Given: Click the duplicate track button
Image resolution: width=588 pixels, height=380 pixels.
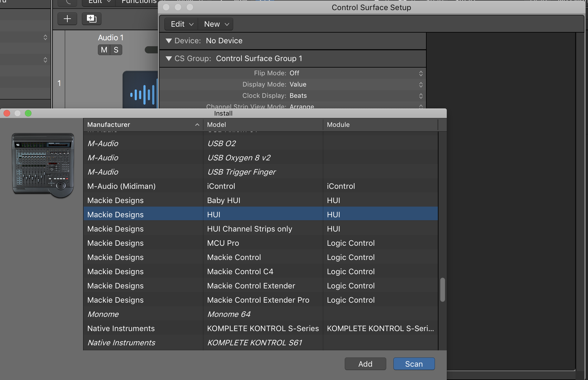Looking at the screenshot, I should tap(91, 19).
